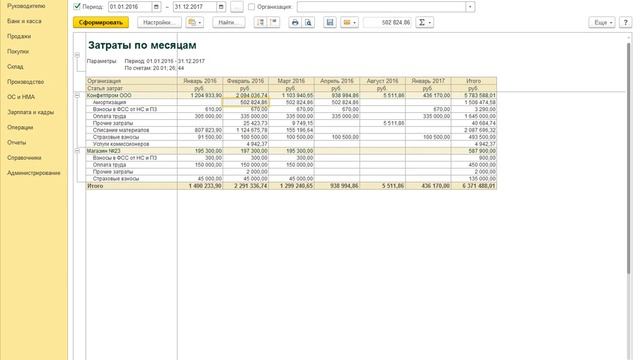The width and height of the screenshot is (640, 360).
Task: Open the sigma sum functions dropdown
Action: (424, 22)
